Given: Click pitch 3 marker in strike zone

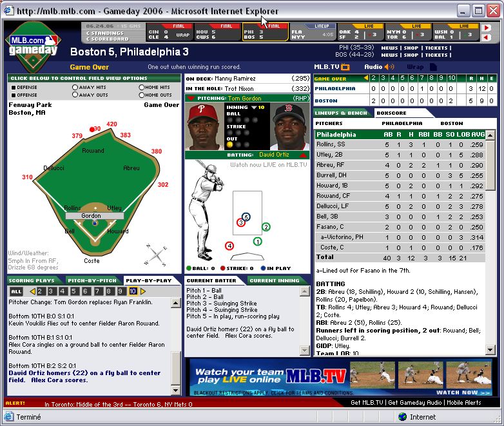Looking at the screenshot, I should pos(241,222).
